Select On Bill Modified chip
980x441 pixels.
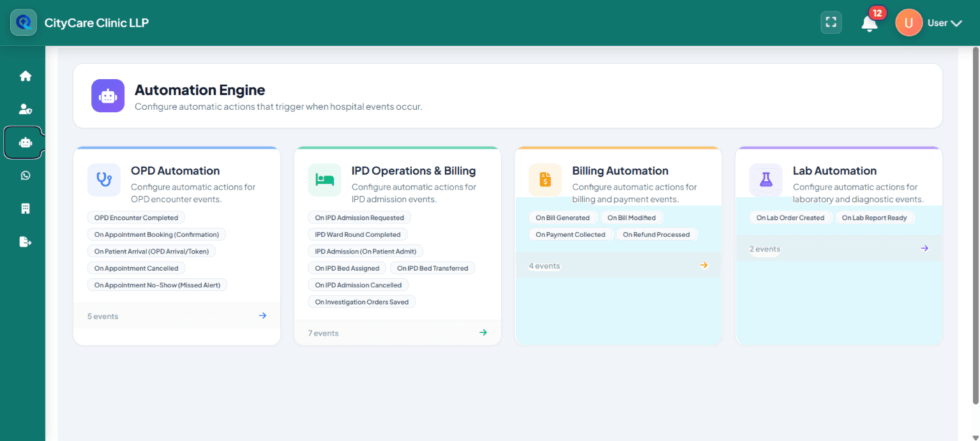click(631, 218)
